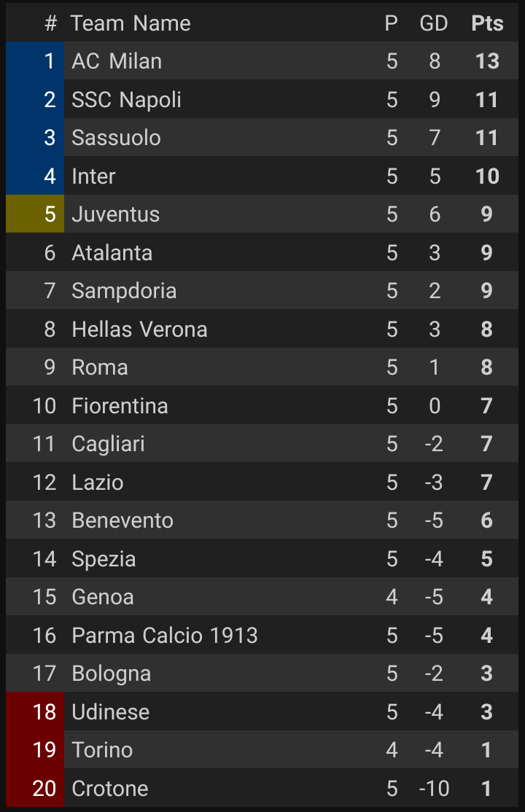525x812 pixels.
Task: Click the Team Name column header
Action: click(x=131, y=23)
